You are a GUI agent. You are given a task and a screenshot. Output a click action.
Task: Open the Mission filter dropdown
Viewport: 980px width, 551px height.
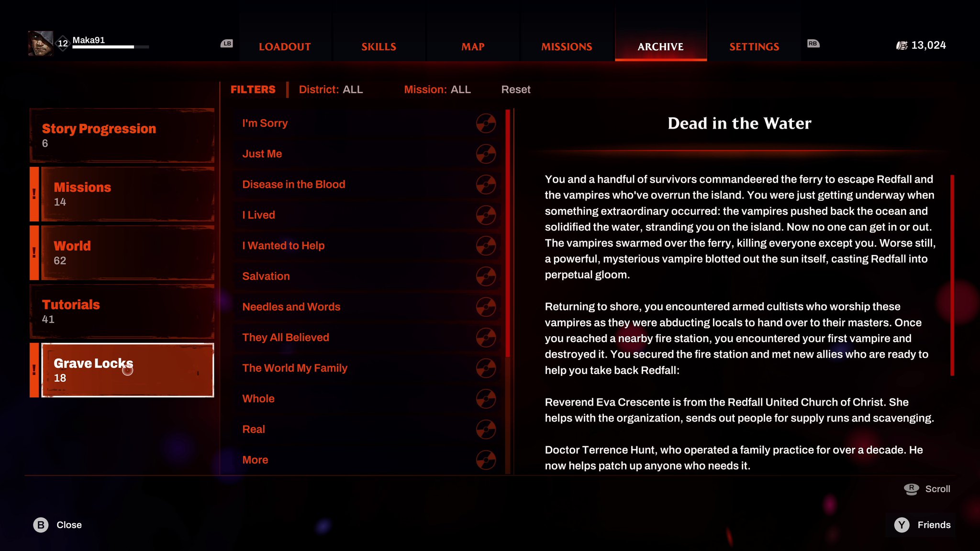click(x=437, y=89)
